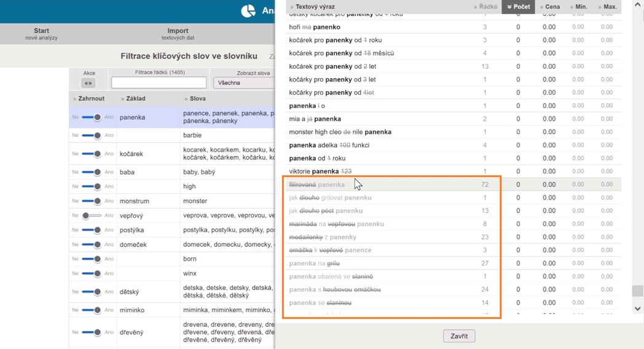Click the pie chart logo icon
644x349 pixels.
click(248, 10)
